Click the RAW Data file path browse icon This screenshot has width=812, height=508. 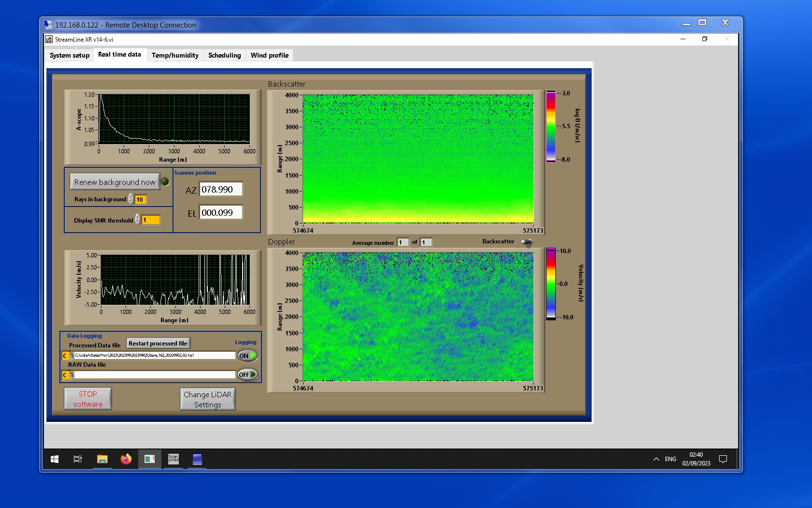coord(72,375)
